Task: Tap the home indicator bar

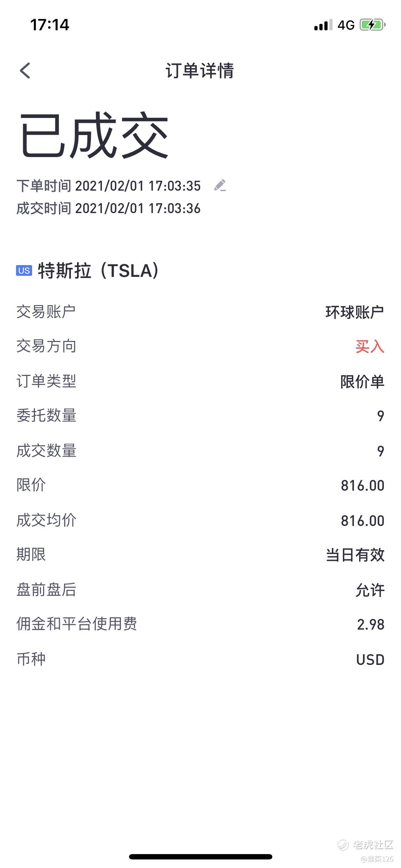Action: click(200, 857)
